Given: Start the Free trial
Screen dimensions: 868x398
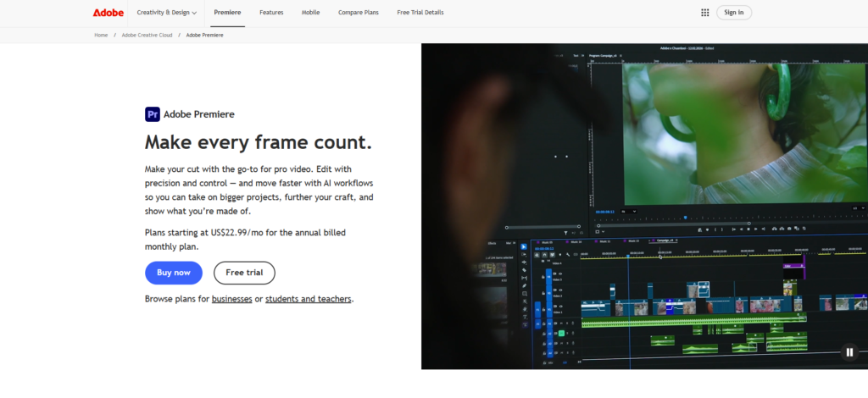Looking at the screenshot, I should coord(244,273).
